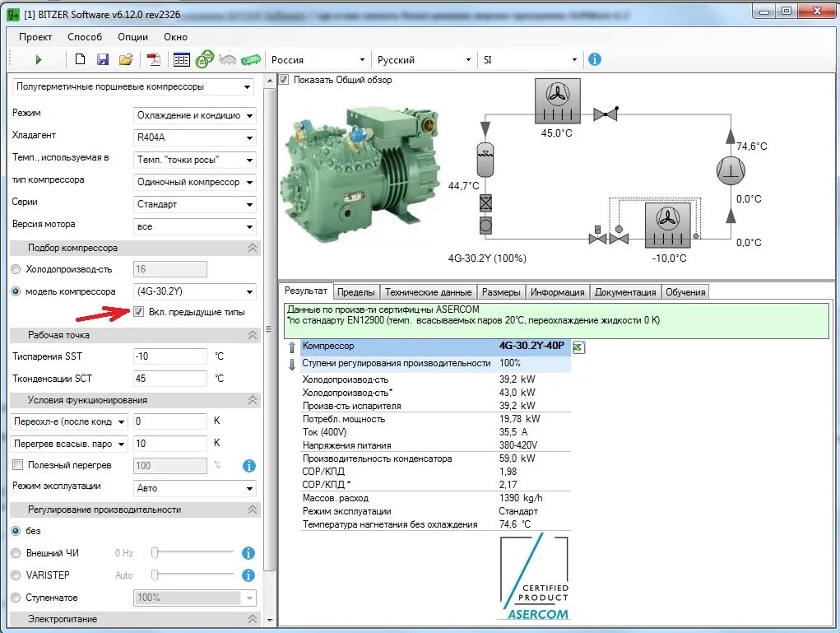
Task: Open a project with the folder icon
Action: tap(126, 59)
